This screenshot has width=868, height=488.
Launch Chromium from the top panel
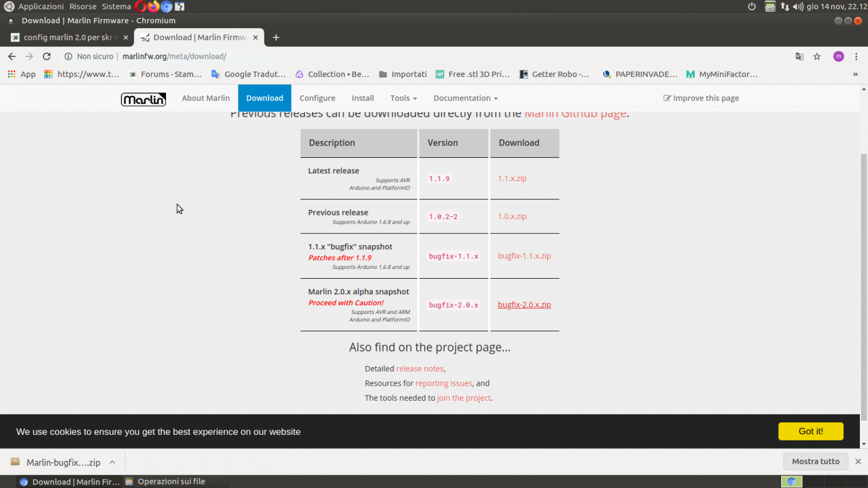tap(167, 6)
